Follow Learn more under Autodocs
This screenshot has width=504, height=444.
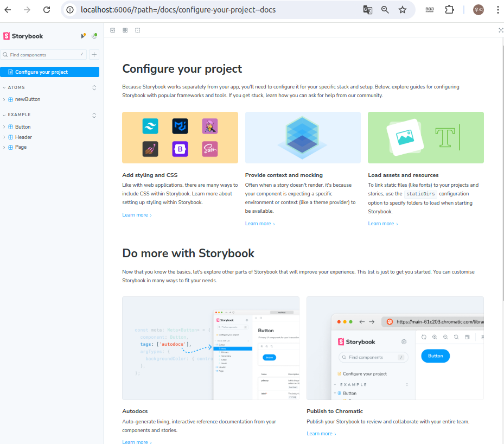click(137, 442)
